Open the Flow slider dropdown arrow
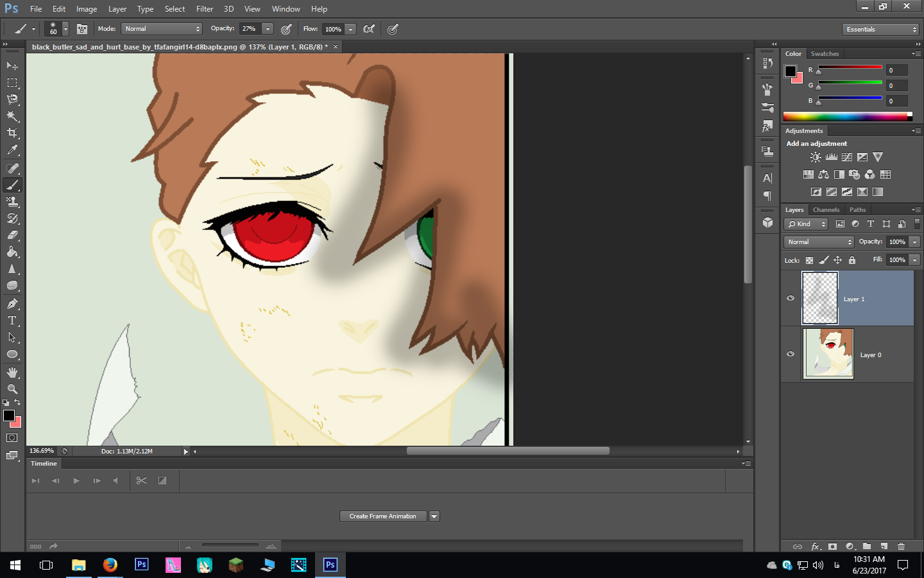Image resolution: width=924 pixels, height=578 pixels. [350, 29]
